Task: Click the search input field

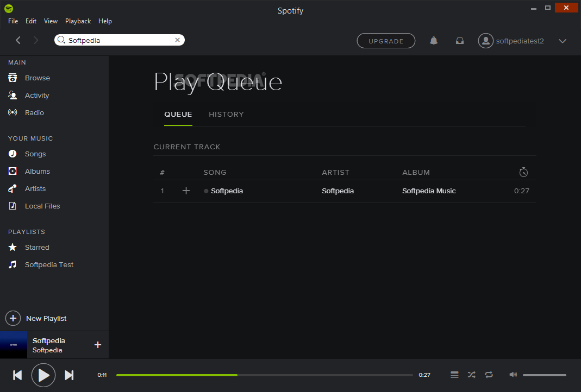Action: point(120,40)
